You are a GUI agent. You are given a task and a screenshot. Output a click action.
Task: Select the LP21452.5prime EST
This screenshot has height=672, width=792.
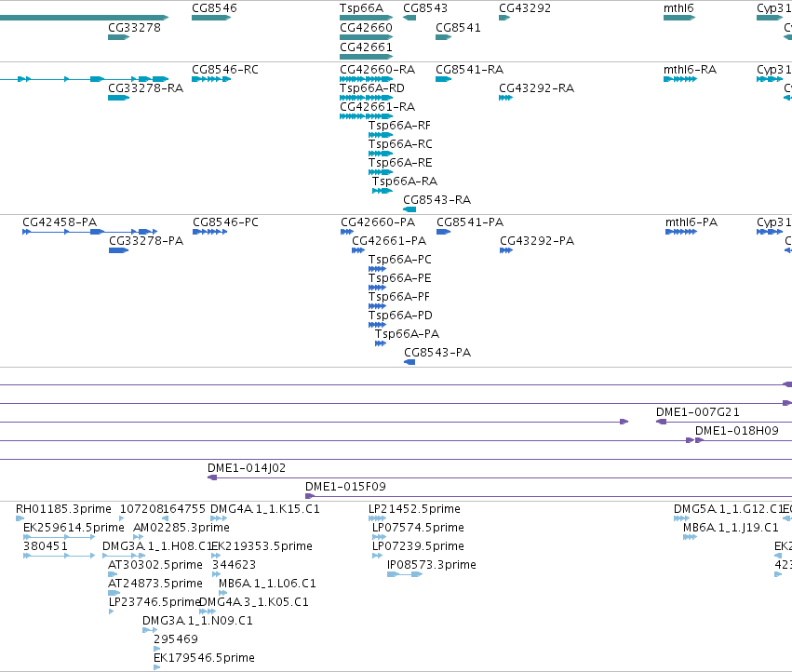[377, 518]
